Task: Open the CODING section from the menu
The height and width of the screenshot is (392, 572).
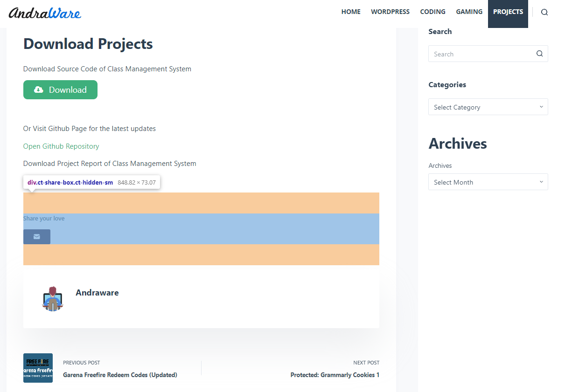Action: click(x=432, y=12)
